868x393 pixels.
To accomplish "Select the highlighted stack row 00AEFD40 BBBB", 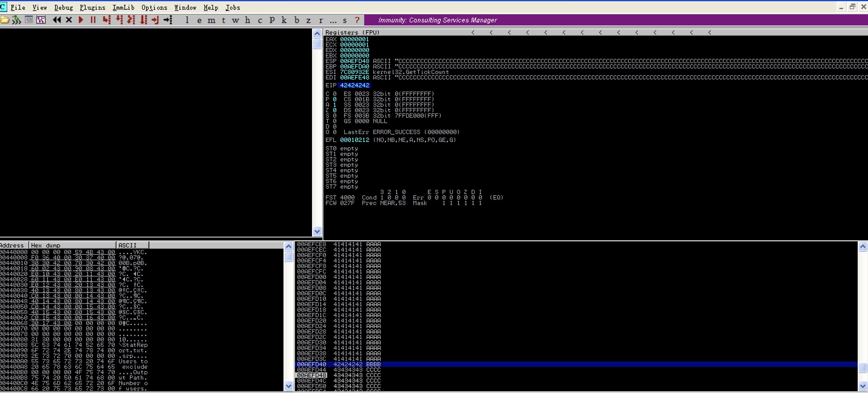I will tap(576, 364).
